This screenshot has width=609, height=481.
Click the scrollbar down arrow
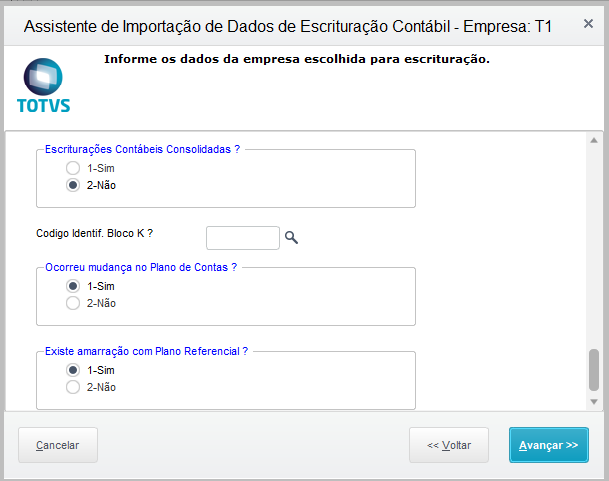click(x=594, y=401)
